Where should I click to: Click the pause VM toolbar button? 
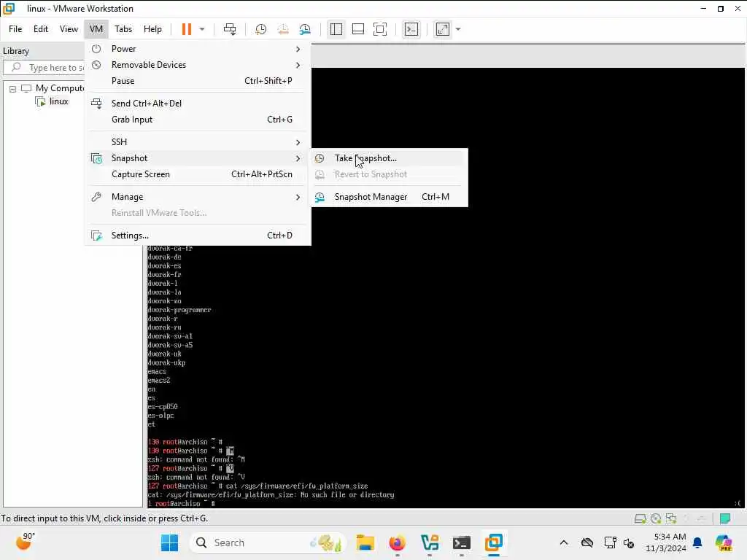point(187,29)
